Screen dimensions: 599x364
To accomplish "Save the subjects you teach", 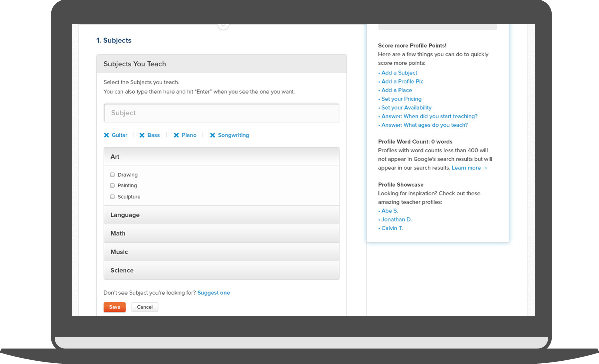I will click(x=114, y=307).
